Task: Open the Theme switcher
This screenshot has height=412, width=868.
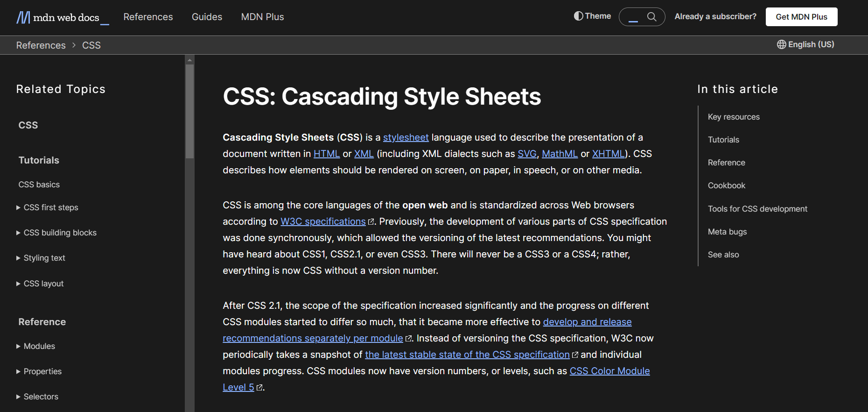Action: coord(592,16)
